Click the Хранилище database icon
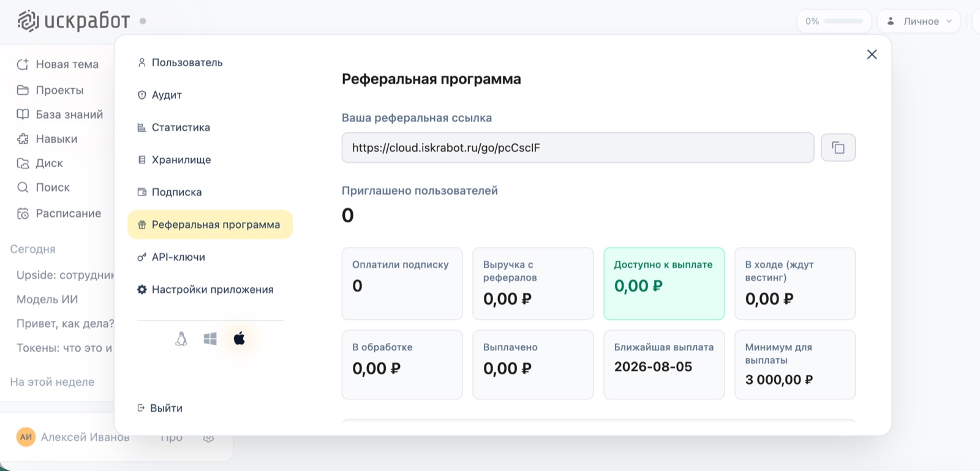Screen dimensions: 980x471 141,160
